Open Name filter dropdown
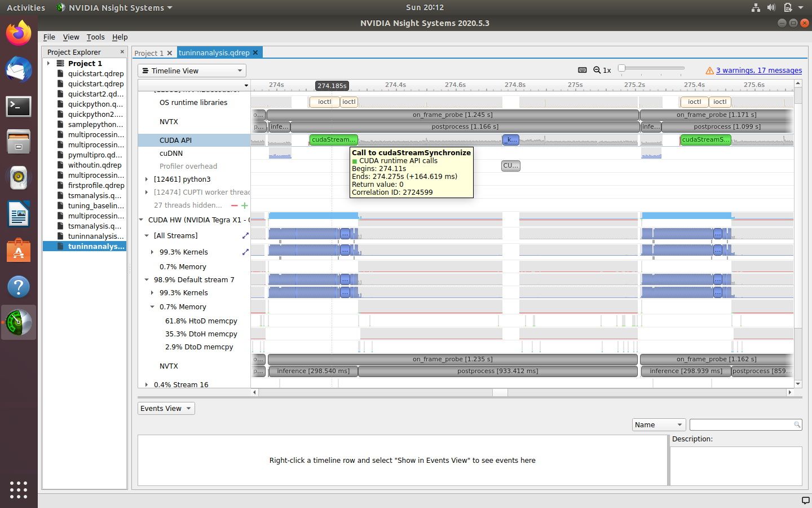This screenshot has height=508, width=812. coord(659,424)
